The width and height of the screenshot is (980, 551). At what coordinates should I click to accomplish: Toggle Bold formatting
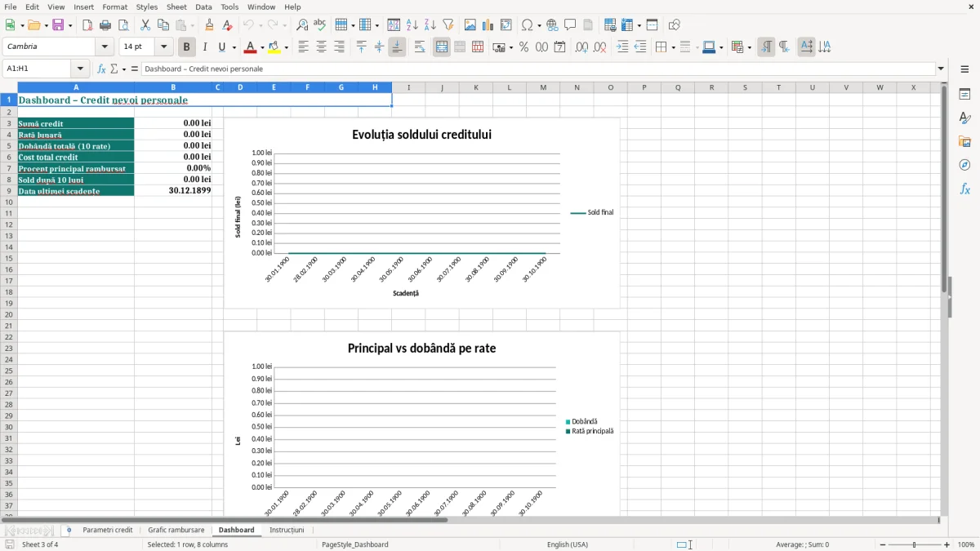187,47
